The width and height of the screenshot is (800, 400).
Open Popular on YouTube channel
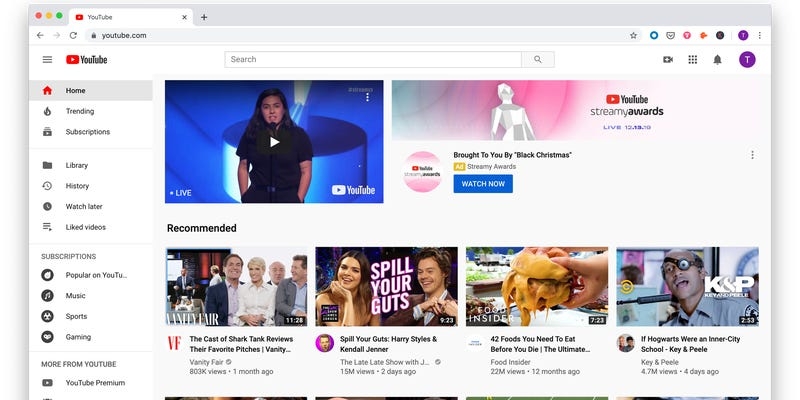click(91, 275)
